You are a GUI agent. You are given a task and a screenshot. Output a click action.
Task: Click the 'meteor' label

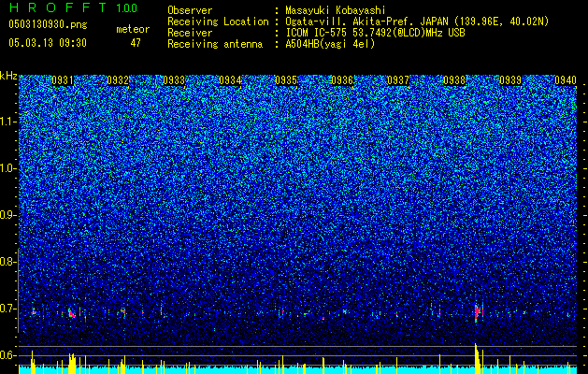point(133,29)
